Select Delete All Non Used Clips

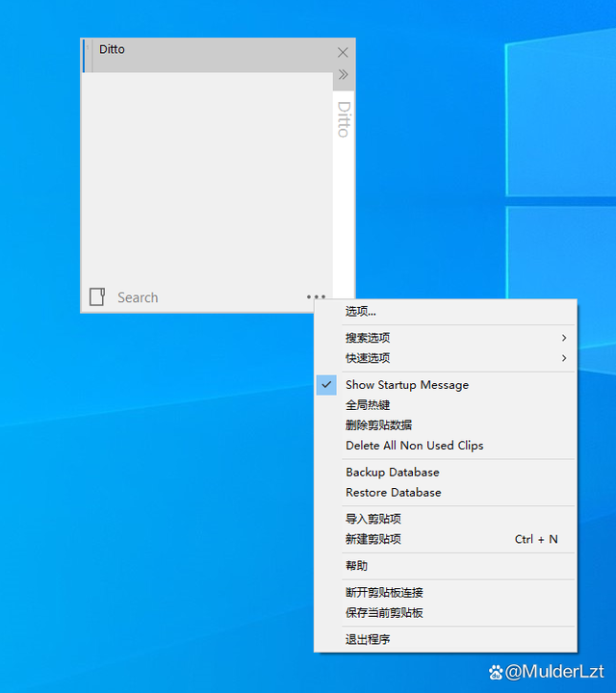click(x=445, y=446)
